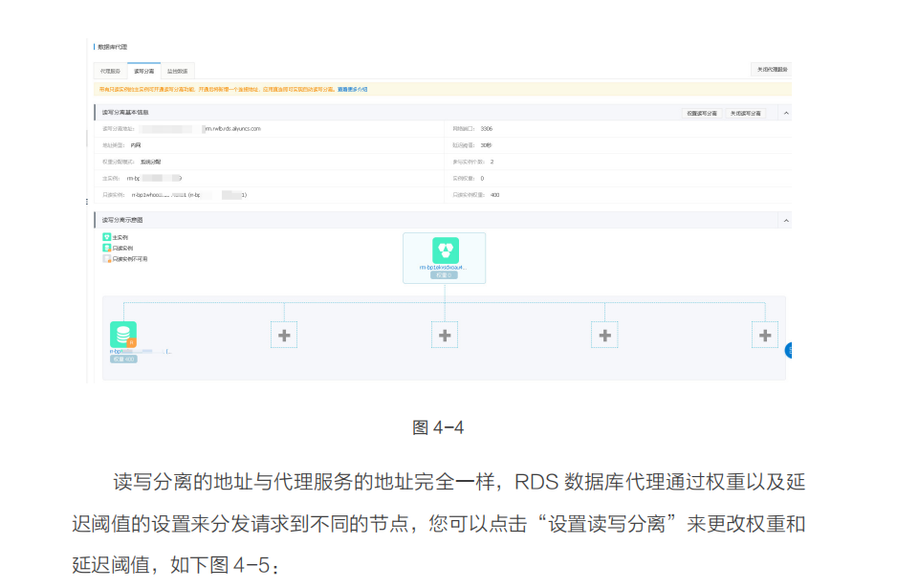Switch to the 代理服务 tab
The image size is (897, 588).
[110, 70]
